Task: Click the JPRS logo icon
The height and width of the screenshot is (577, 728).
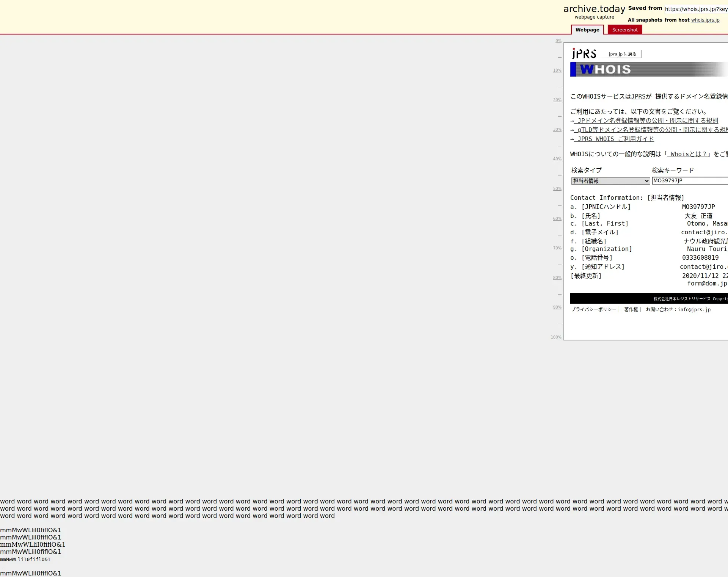Action: (x=584, y=53)
